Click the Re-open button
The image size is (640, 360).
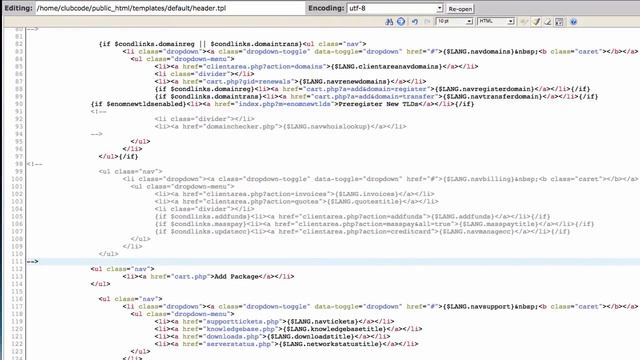(460, 9)
